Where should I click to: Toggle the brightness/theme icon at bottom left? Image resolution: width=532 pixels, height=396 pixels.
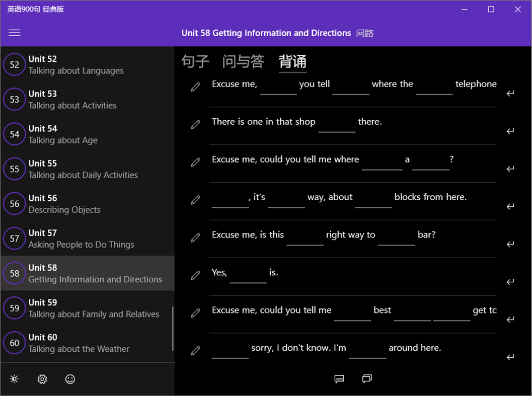14,379
